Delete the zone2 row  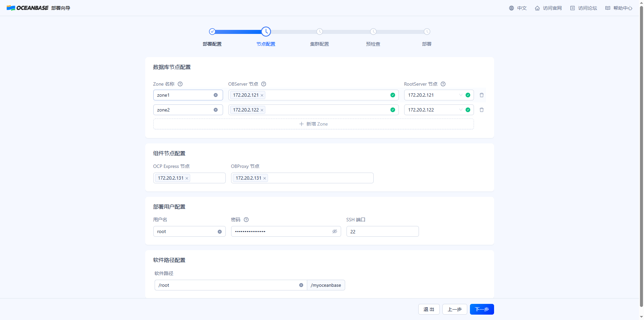pos(482,110)
